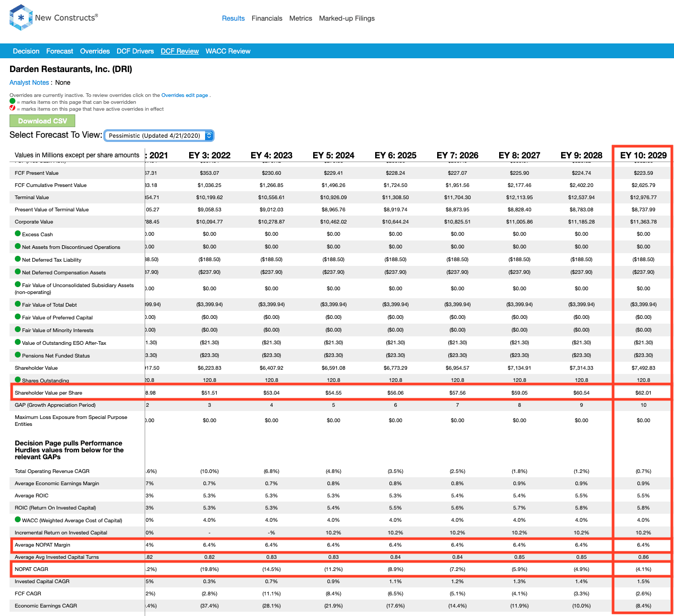Click the NOPAT CAGR row label

click(31, 569)
